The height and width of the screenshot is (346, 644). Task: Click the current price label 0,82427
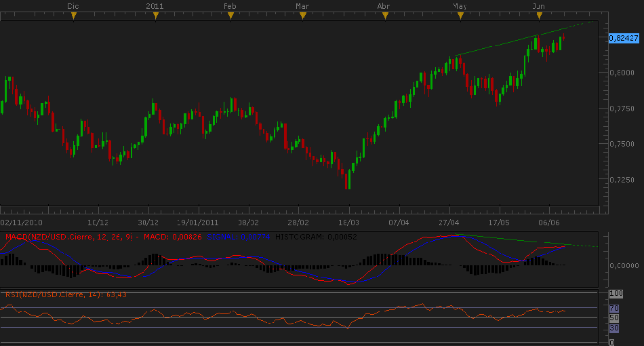pos(622,38)
